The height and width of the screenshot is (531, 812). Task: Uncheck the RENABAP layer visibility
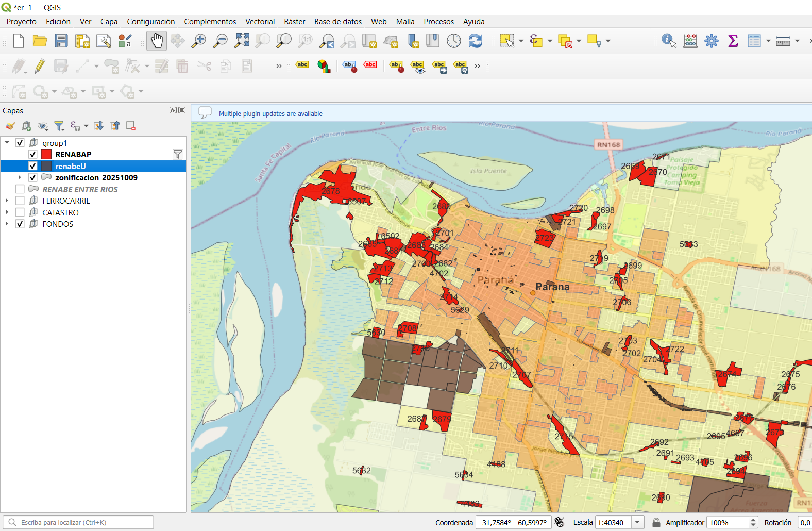coord(32,154)
